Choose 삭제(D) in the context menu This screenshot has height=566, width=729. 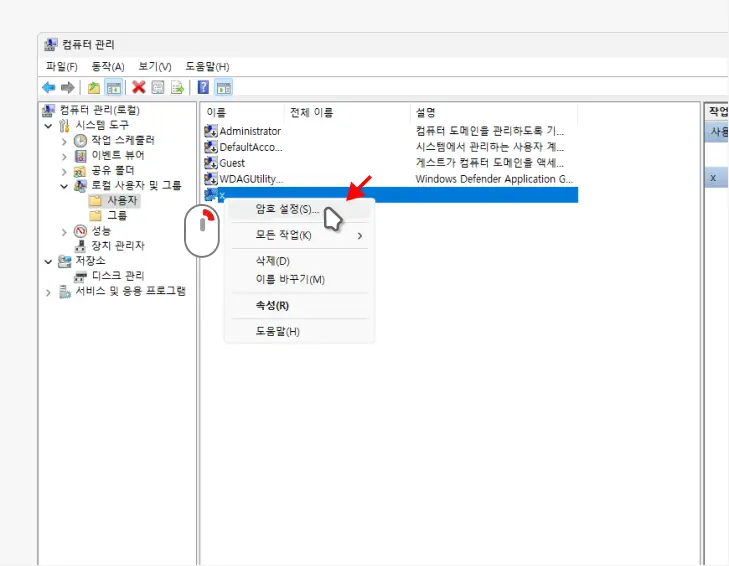299,261
